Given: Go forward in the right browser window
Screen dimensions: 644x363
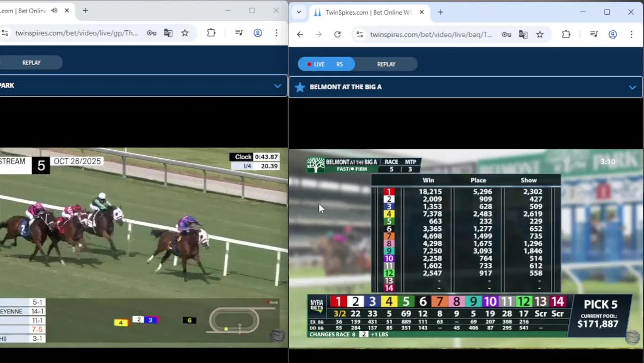Looking at the screenshot, I should click(318, 34).
